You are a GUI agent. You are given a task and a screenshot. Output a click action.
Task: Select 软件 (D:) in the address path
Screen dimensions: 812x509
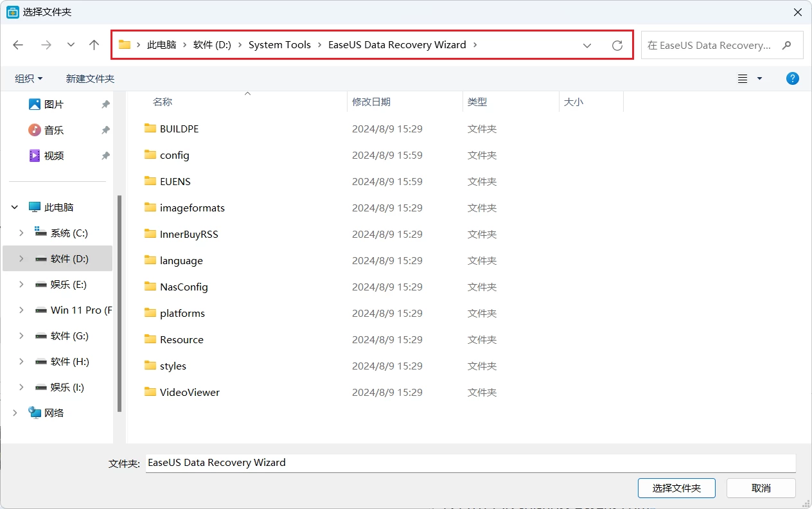pos(212,45)
